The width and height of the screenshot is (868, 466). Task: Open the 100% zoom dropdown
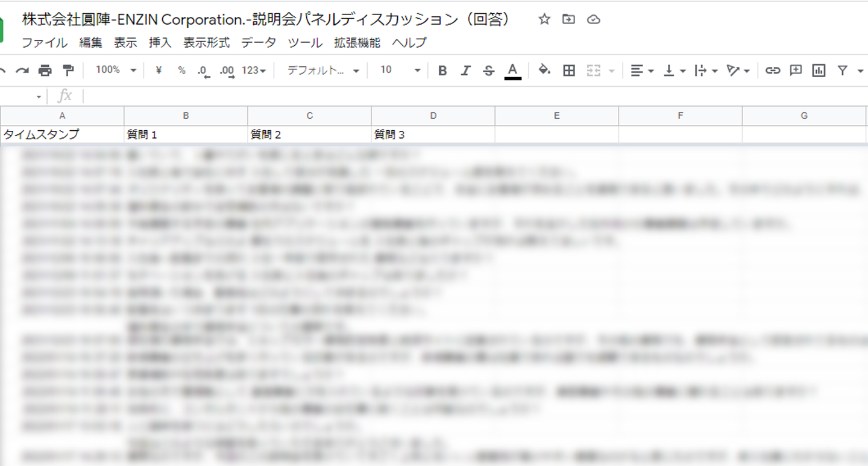click(x=116, y=71)
